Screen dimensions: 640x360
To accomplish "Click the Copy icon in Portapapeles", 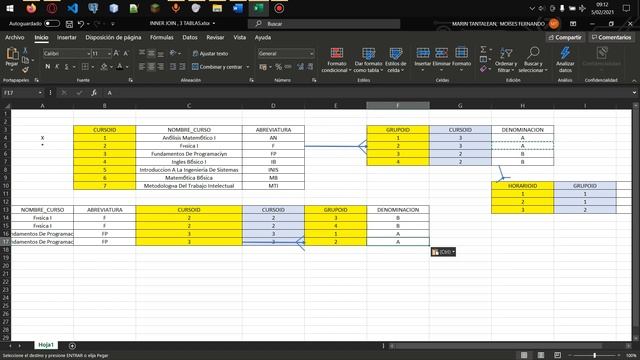I will click(25, 60).
